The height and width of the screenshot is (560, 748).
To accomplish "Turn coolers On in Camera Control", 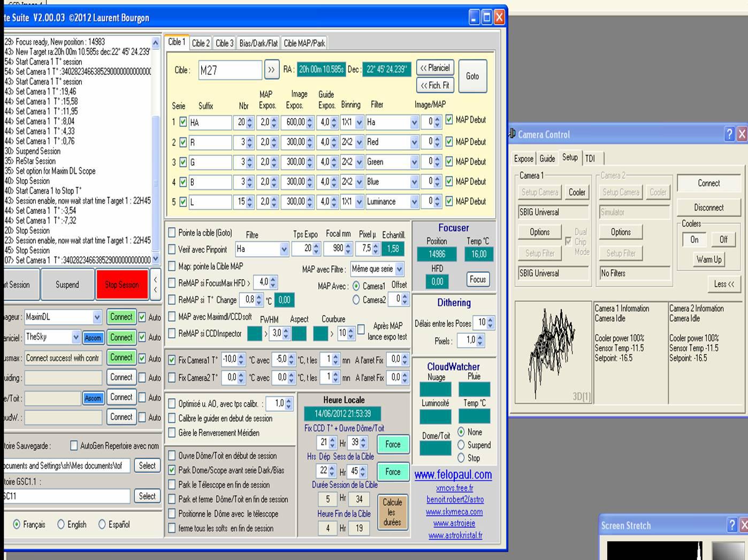I will (694, 240).
